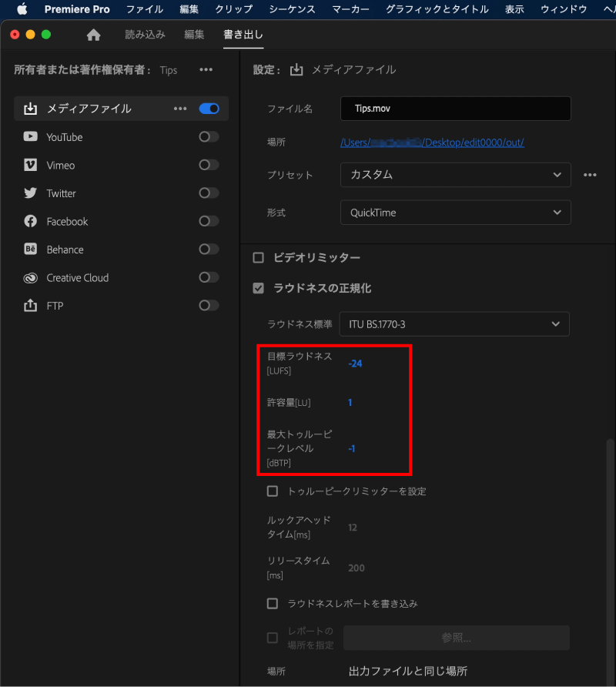Check レポートの場所を指定 checkbox
The width and height of the screenshot is (616, 687).
(x=273, y=638)
